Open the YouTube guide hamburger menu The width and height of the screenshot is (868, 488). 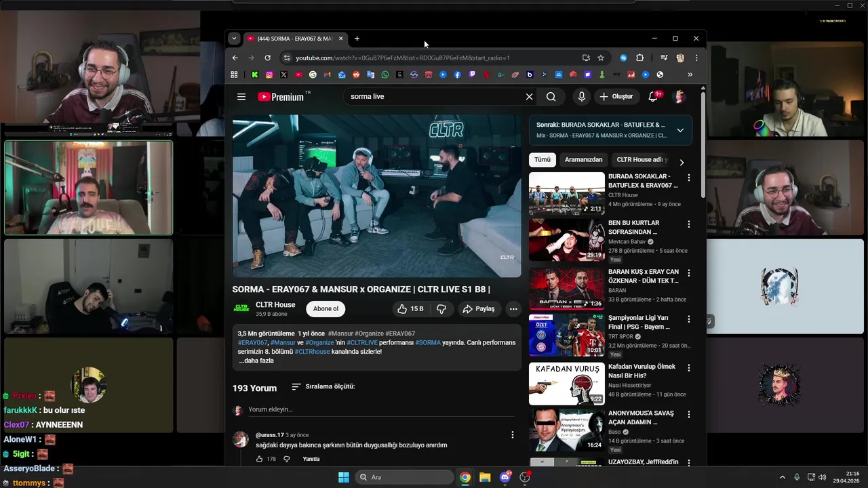pos(241,97)
